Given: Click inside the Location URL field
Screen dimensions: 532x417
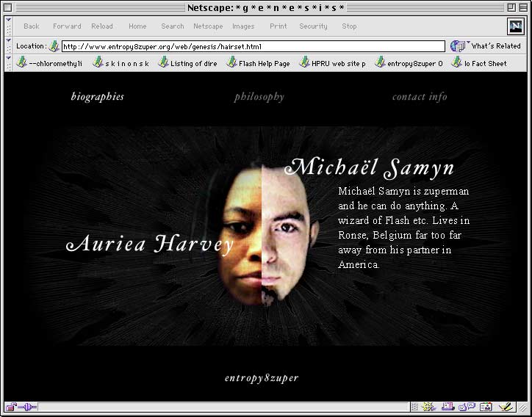Looking at the screenshot, I should (x=250, y=46).
